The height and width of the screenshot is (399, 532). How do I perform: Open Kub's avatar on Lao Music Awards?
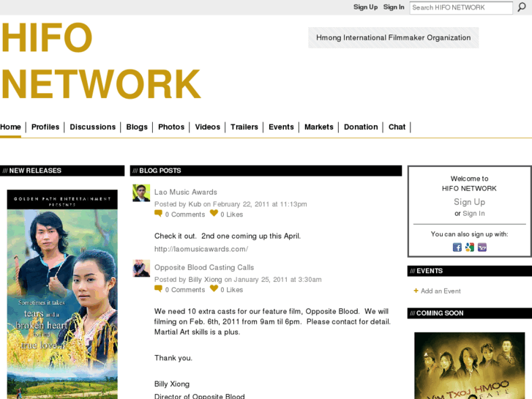(x=141, y=193)
